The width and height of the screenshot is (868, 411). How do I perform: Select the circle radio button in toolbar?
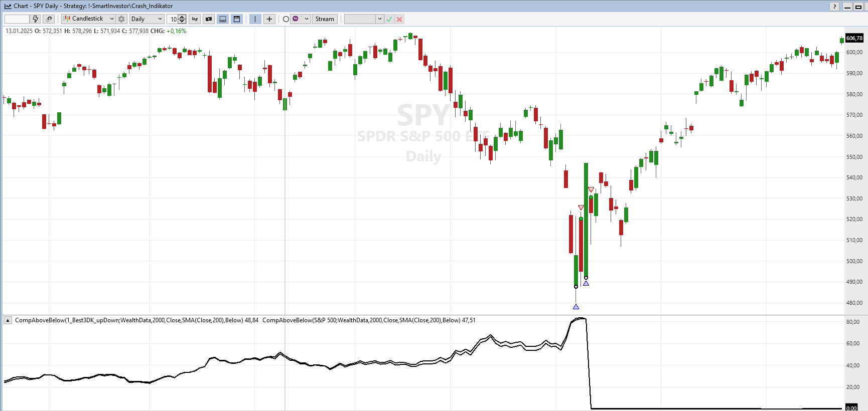pos(285,19)
